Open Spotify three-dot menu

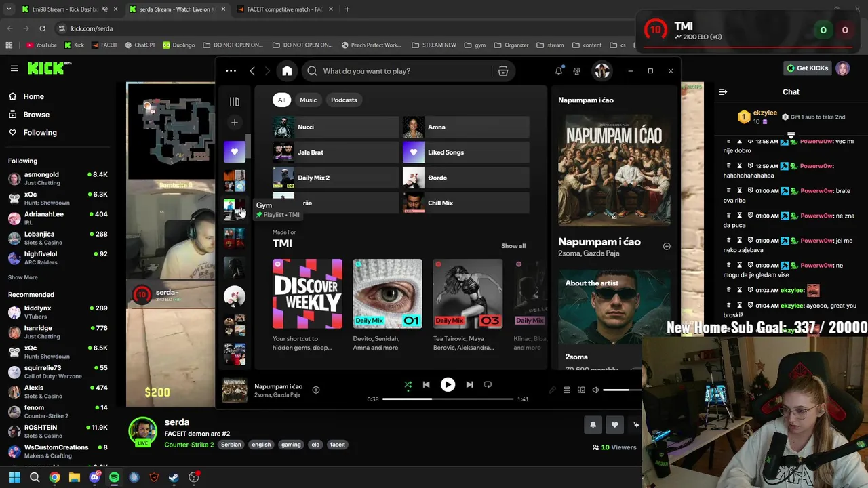point(231,71)
